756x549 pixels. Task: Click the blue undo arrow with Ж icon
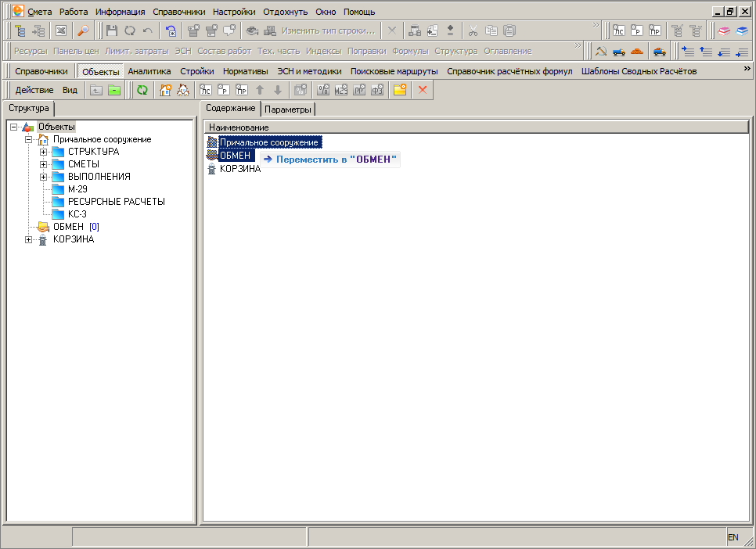tap(171, 30)
